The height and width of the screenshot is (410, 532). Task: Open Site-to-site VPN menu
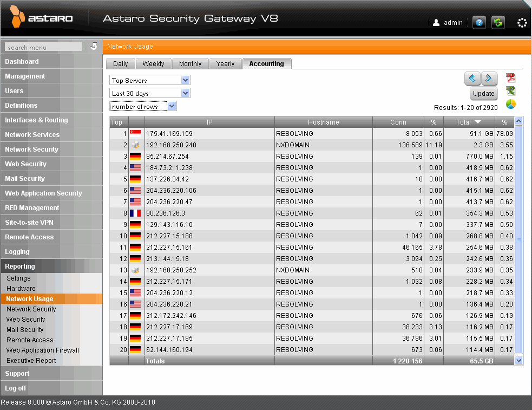coord(51,222)
